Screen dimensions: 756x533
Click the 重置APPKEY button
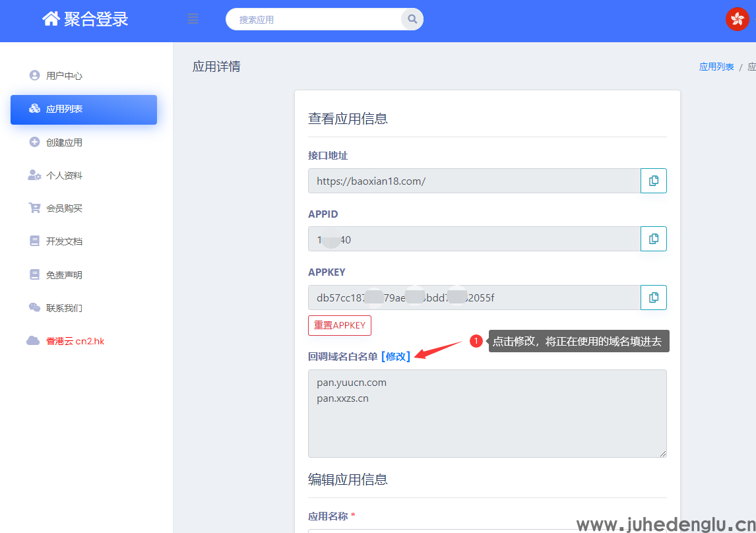click(x=339, y=325)
